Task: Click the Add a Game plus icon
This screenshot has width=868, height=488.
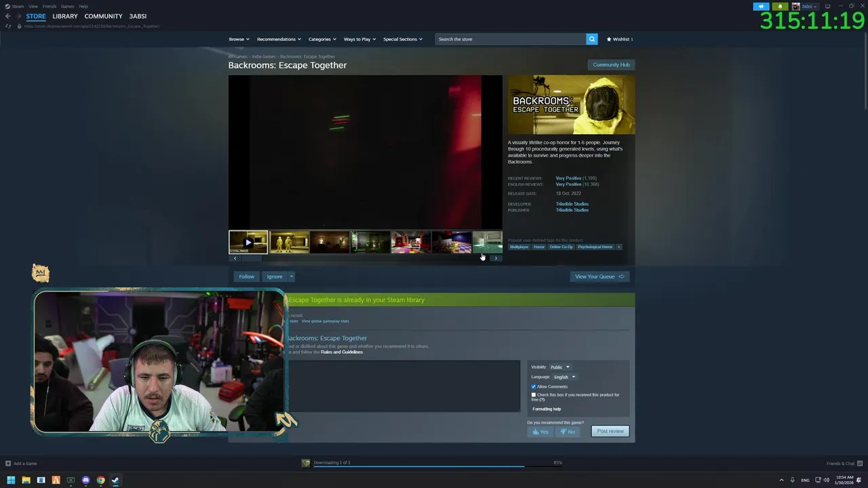Action: 8,464
